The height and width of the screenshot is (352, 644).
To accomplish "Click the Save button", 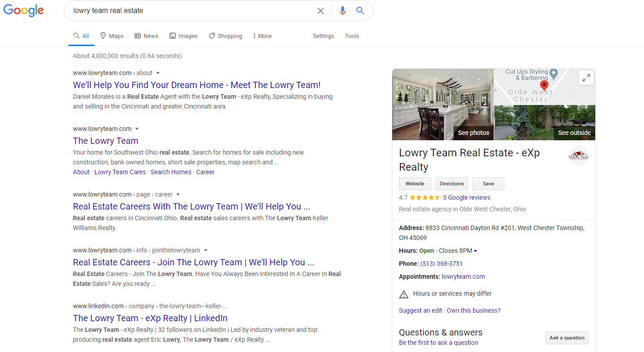I will (488, 184).
